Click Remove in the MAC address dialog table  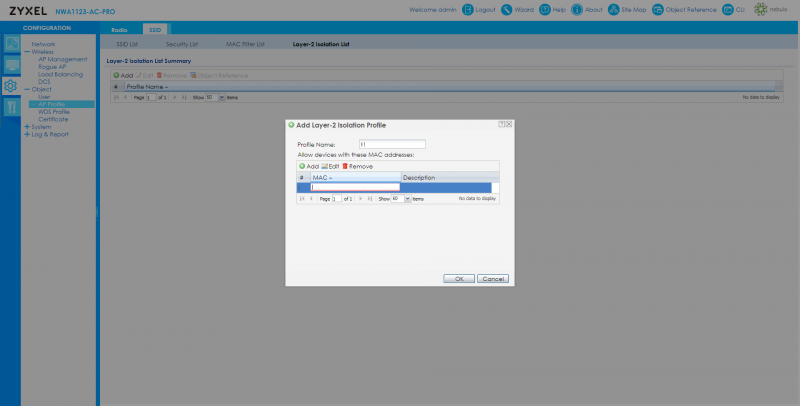pyautogui.click(x=358, y=166)
